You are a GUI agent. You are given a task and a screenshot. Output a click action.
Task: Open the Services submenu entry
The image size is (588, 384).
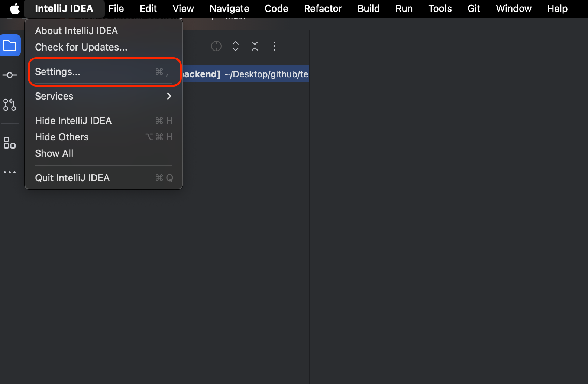[x=104, y=96]
